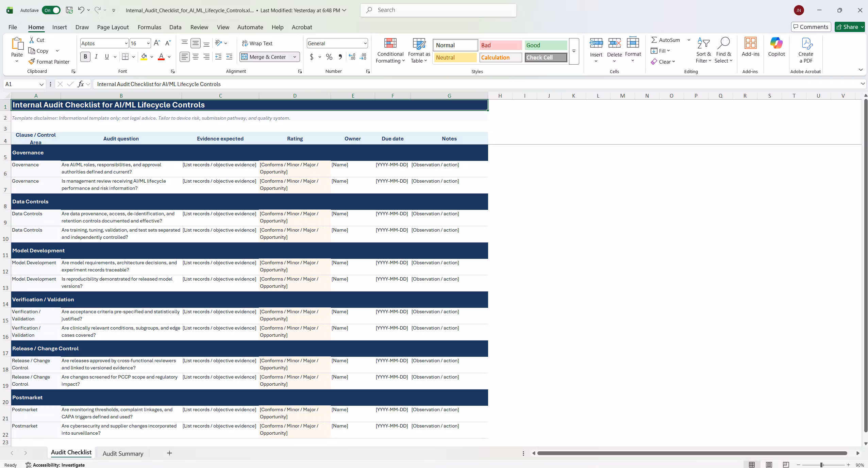
Task: Click the Insert Function fx icon
Action: 81,84
